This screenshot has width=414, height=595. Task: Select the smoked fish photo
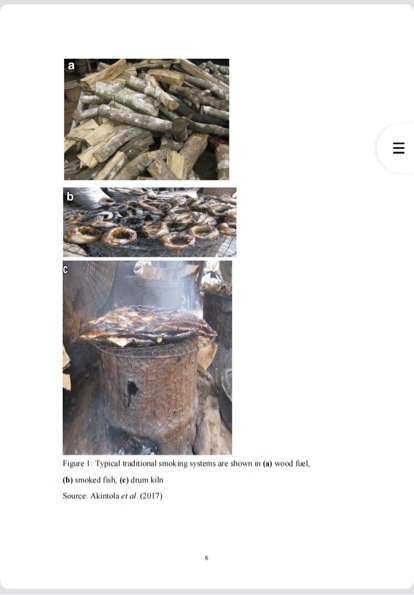150,222
